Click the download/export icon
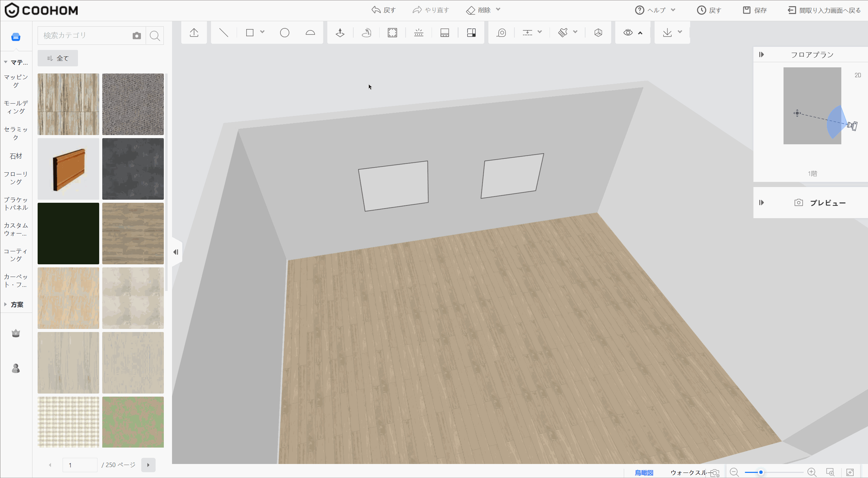868x478 pixels. [x=667, y=33]
